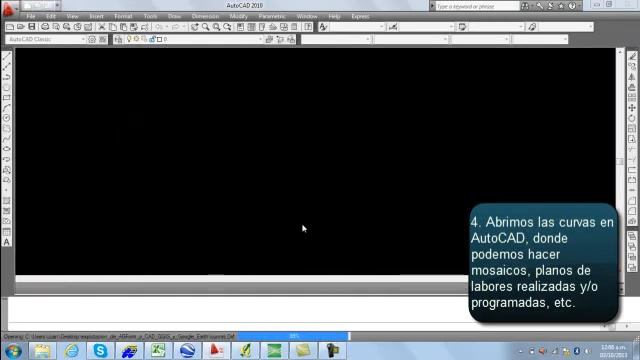This screenshot has height=360, width=640.
Task: Open Skype from the taskbar
Action: tap(100, 351)
